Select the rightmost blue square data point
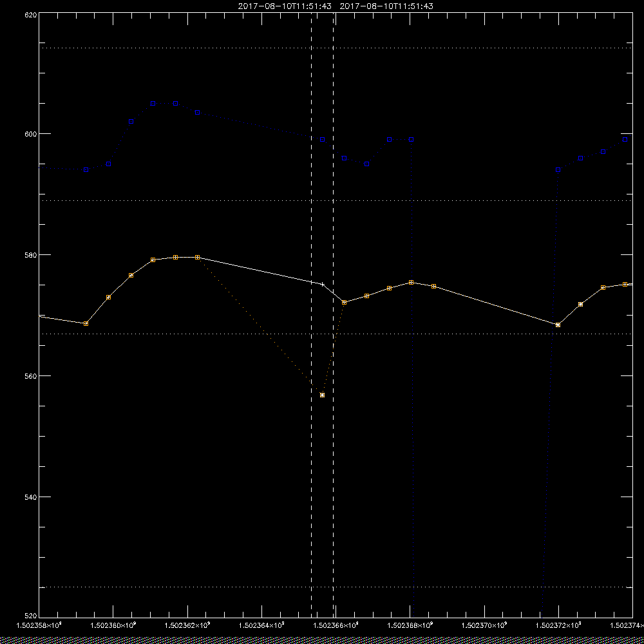Screen dimensions: 644x644 (x=625, y=140)
